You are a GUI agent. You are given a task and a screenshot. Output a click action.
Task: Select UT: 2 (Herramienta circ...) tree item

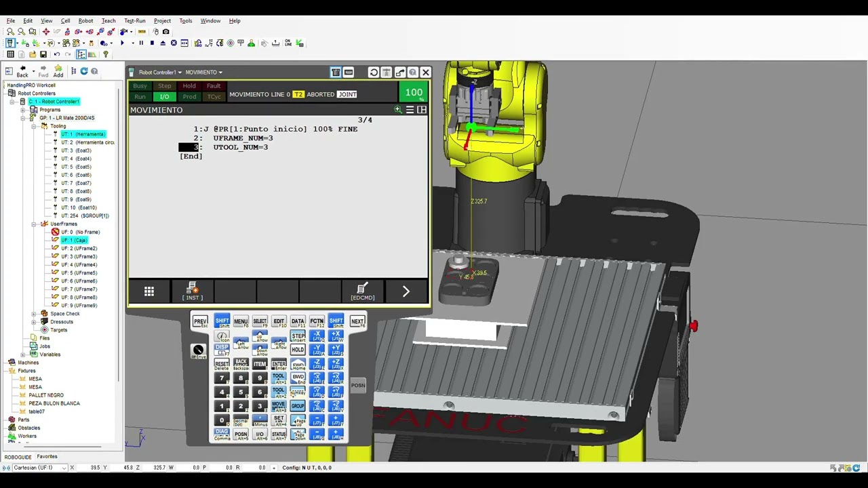[x=87, y=142]
